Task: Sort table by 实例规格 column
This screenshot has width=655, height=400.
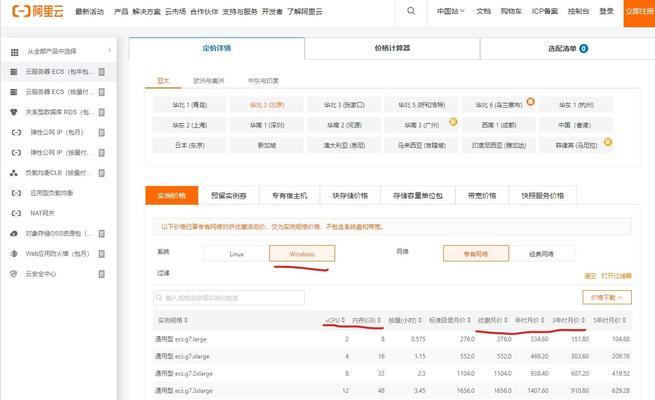Action: tap(173, 320)
